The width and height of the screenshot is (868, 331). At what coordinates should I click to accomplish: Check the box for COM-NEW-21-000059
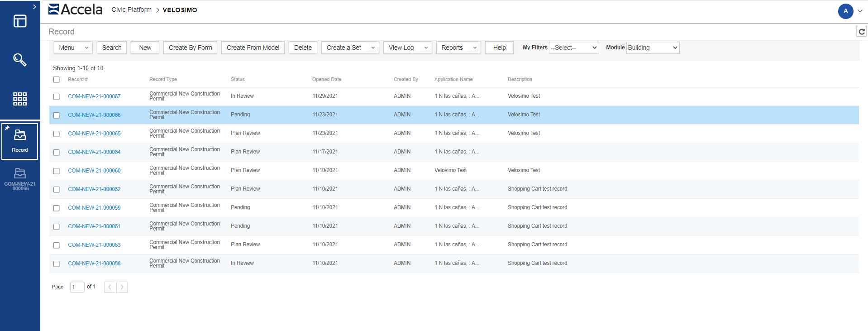click(x=57, y=208)
